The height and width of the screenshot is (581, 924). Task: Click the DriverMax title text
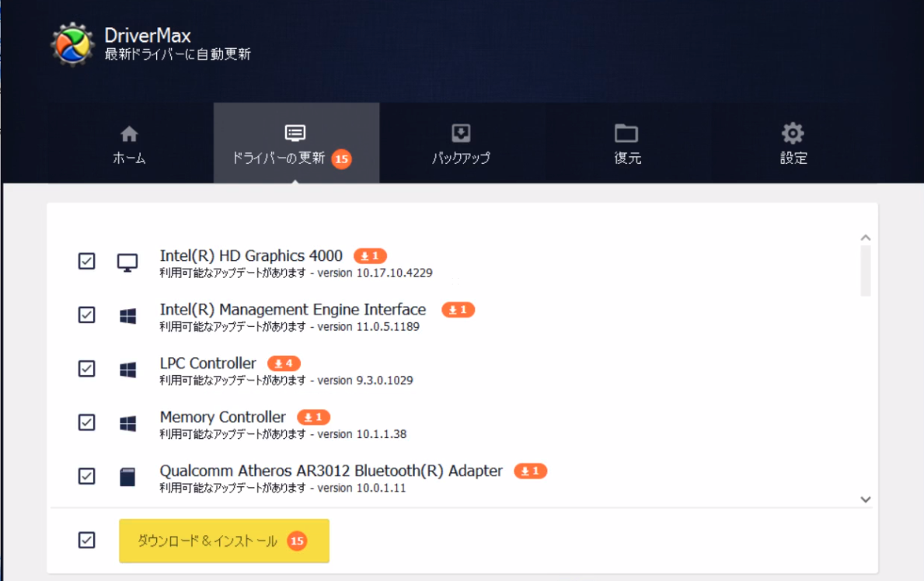[148, 36]
